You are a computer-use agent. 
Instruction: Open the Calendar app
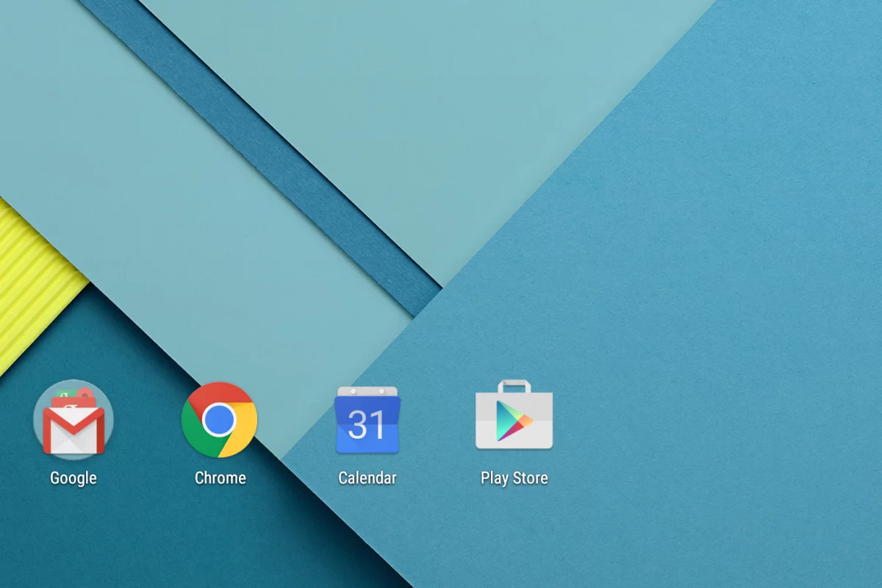tap(367, 421)
